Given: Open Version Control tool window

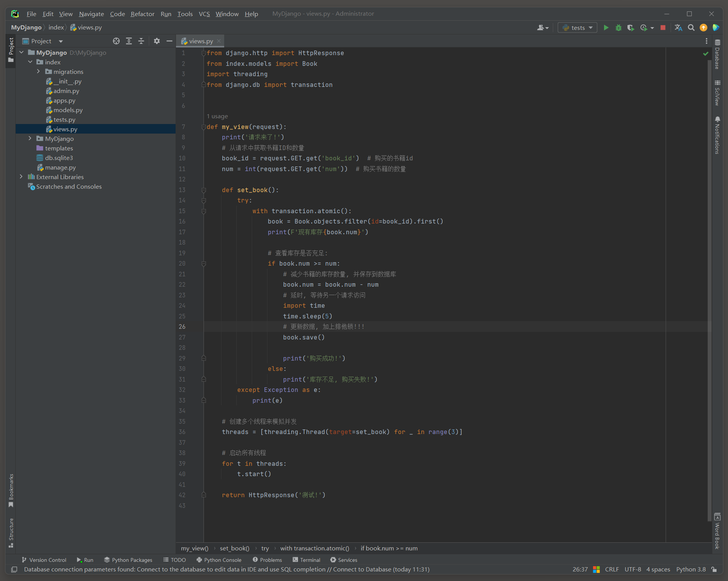Looking at the screenshot, I should coord(44,560).
